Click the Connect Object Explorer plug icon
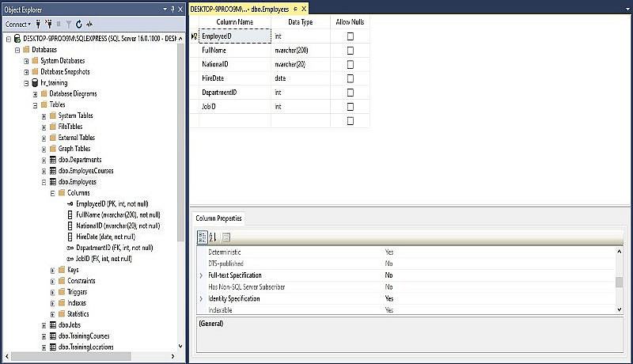This screenshot has width=633, height=364. (38, 25)
